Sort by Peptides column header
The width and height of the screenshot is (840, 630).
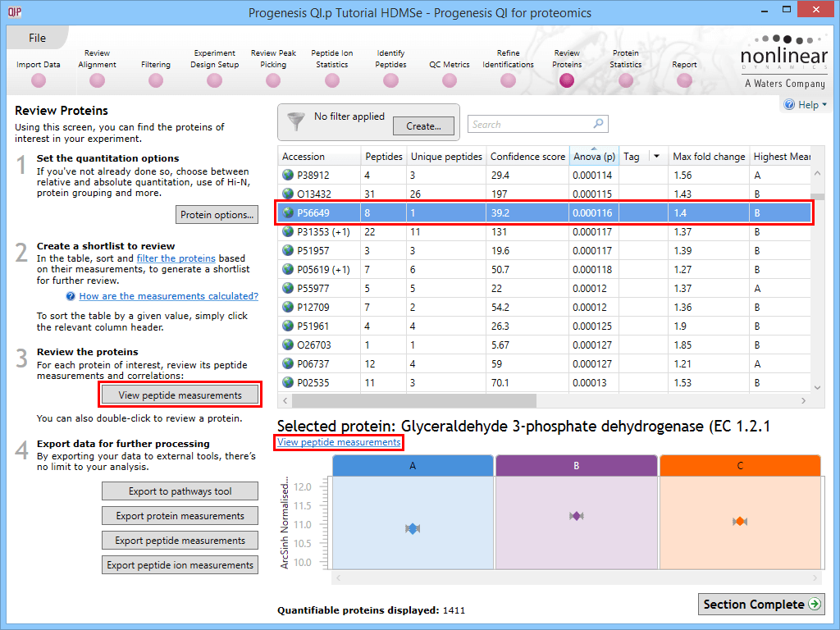click(x=384, y=157)
